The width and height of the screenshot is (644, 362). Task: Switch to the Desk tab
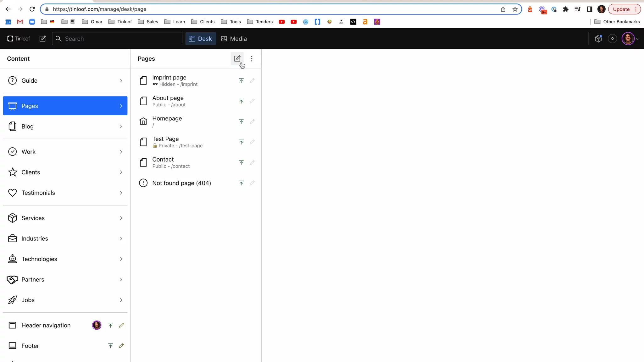pos(200,39)
